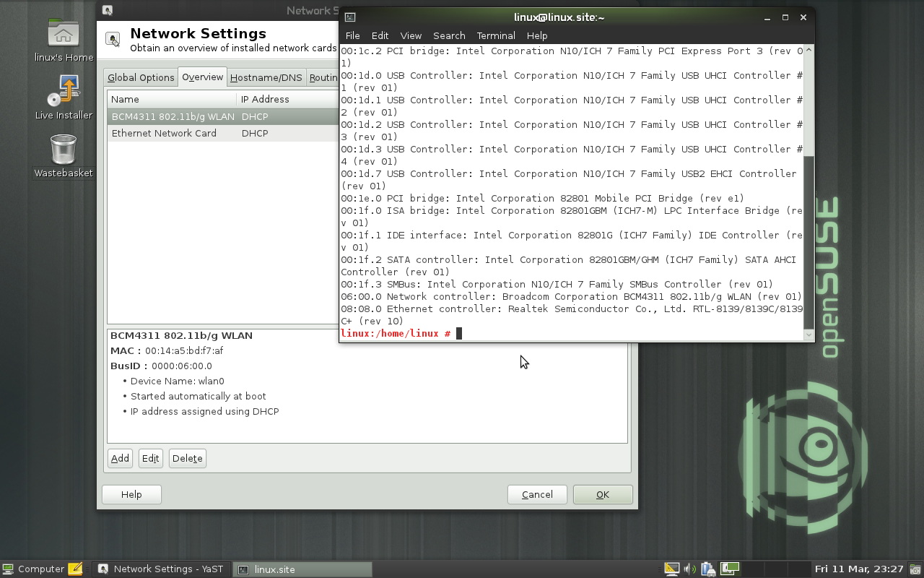The height and width of the screenshot is (578, 924).
Task: Click the Realtek Ethernet controller line in terminal
Action: coord(571,314)
